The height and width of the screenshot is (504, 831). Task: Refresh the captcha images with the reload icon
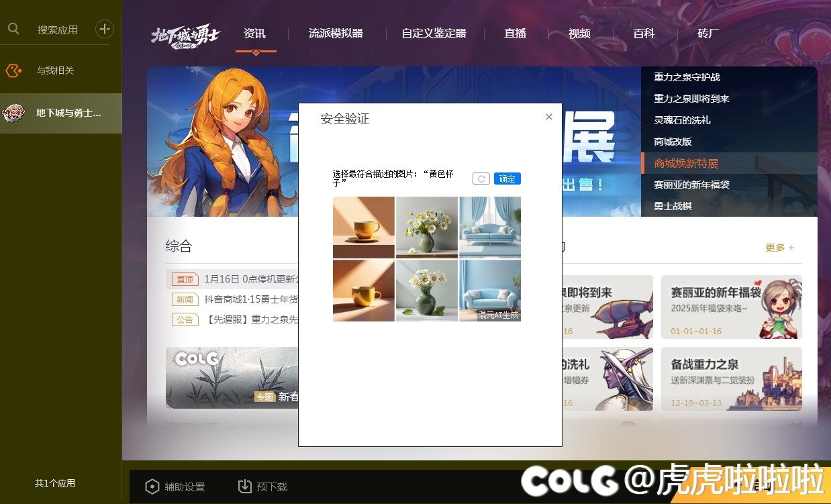(x=481, y=178)
